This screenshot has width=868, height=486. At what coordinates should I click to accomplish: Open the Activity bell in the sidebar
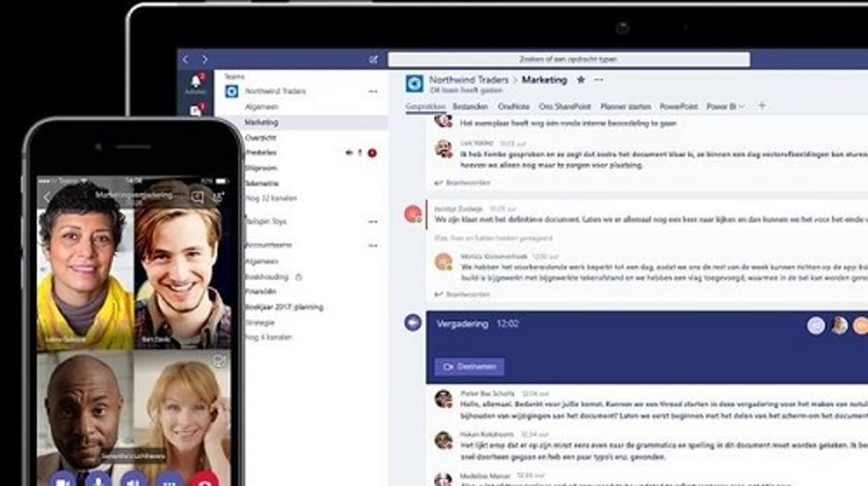point(195,82)
